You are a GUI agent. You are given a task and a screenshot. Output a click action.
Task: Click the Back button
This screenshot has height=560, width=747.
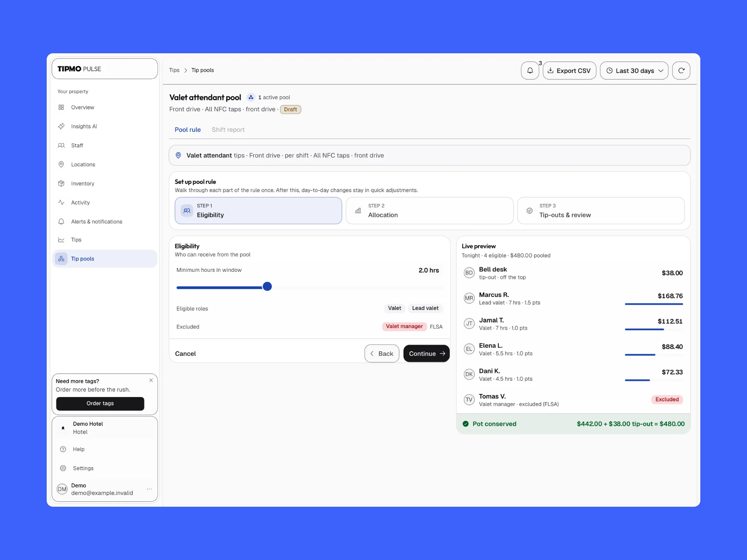[382, 353]
